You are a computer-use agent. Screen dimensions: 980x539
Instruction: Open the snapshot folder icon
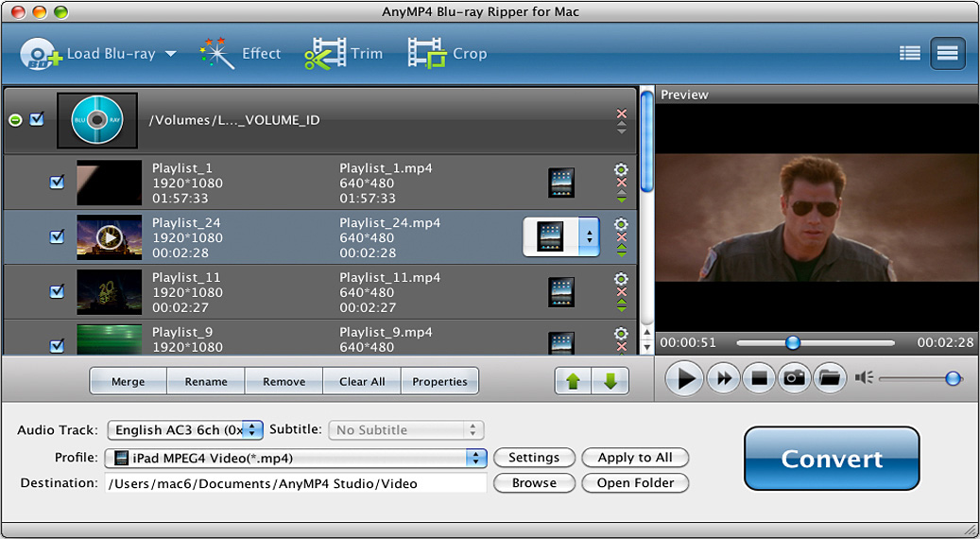tap(830, 378)
